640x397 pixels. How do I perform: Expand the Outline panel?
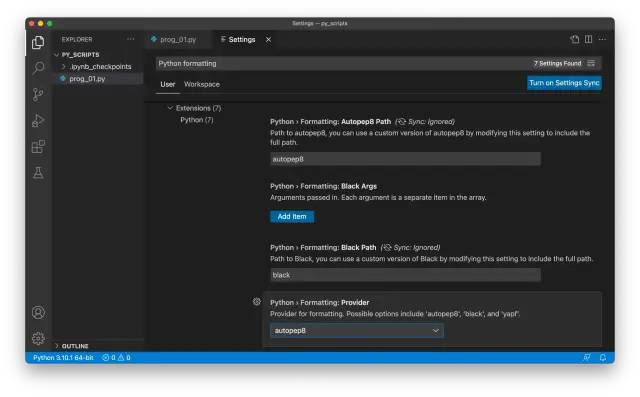pyautogui.click(x=72, y=346)
